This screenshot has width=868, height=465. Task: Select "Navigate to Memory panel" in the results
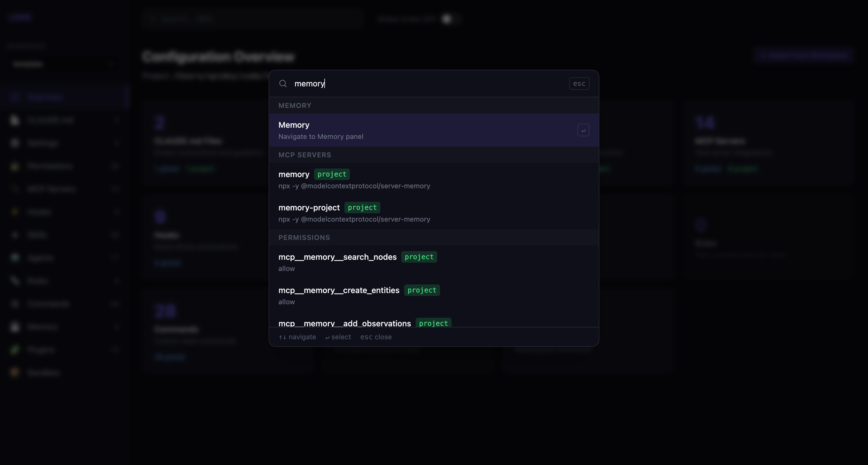pos(321,136)
